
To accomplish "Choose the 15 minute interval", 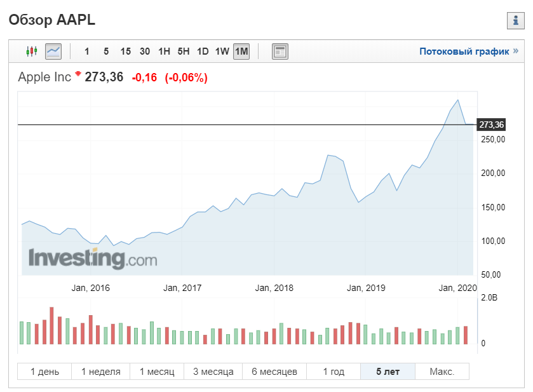I will tap(125, 51).
